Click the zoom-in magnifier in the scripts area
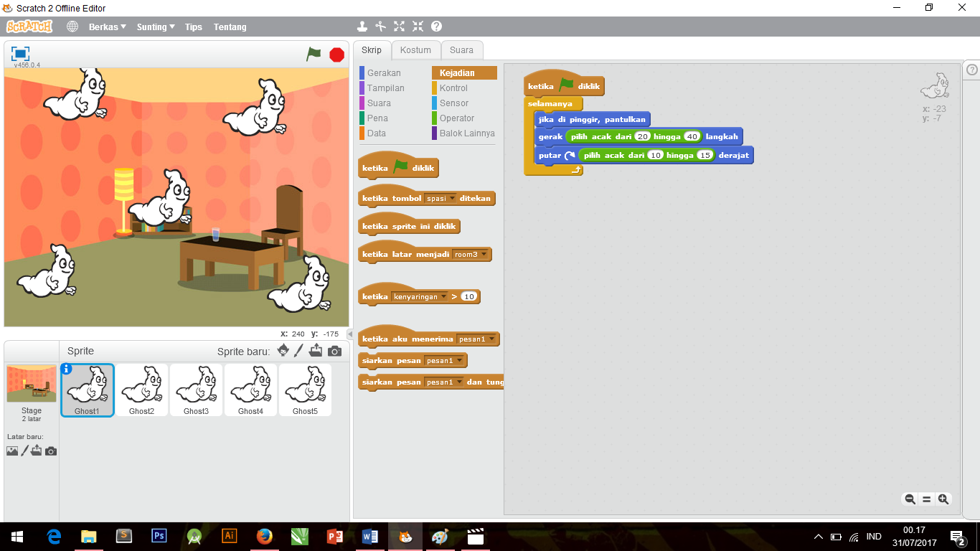 click(943, 499)
